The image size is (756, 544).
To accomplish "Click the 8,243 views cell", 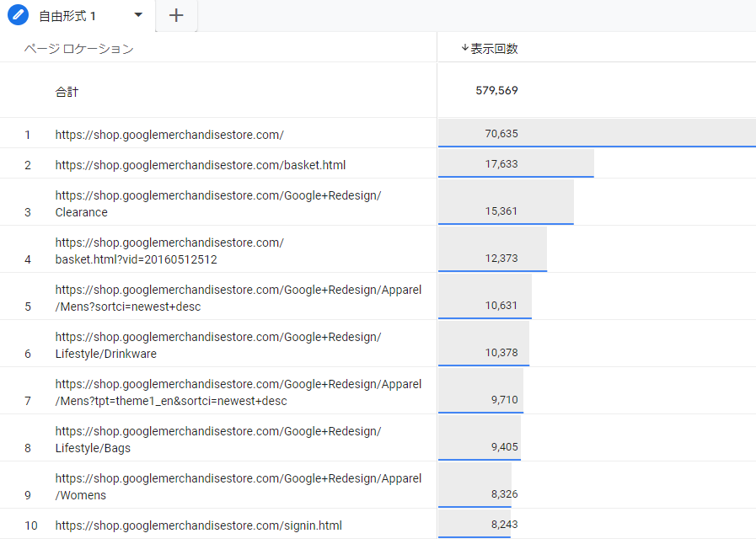I will pyautogui.click(x=504, y=525).
